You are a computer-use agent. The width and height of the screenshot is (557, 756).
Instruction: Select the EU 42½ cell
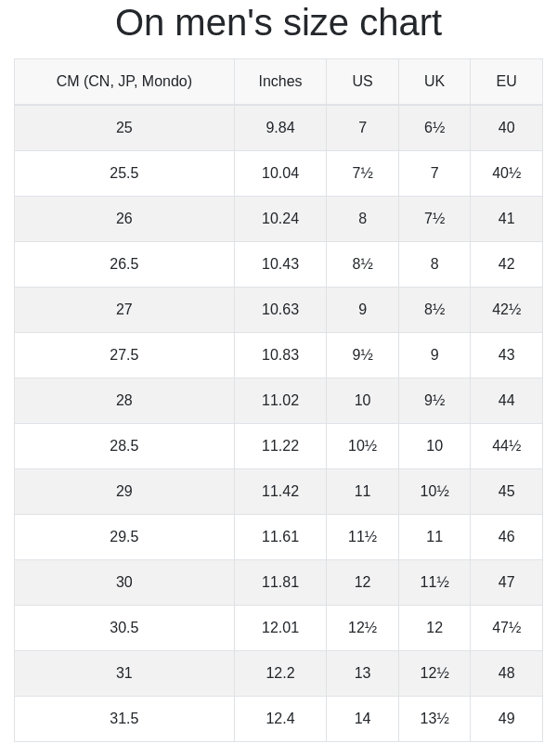pyautogui.click(x=506, y=310)
